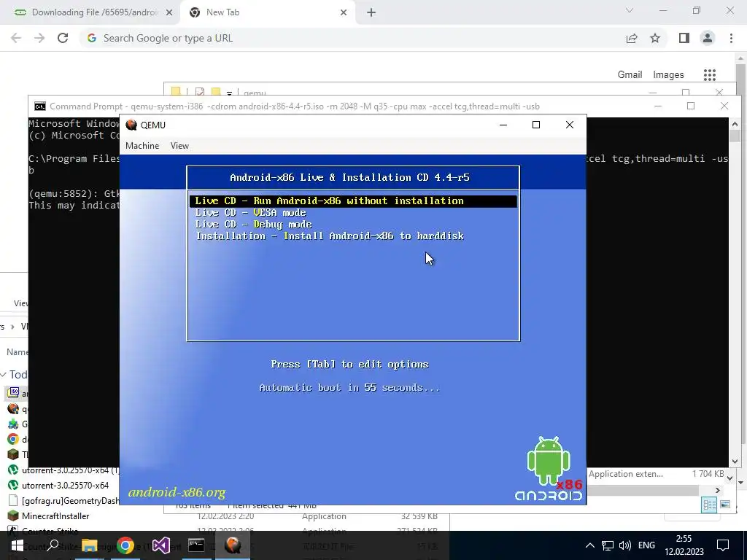Screen dimensions: 747x560
Task: Open Chrome profile avatar
Action: [708, 38]
